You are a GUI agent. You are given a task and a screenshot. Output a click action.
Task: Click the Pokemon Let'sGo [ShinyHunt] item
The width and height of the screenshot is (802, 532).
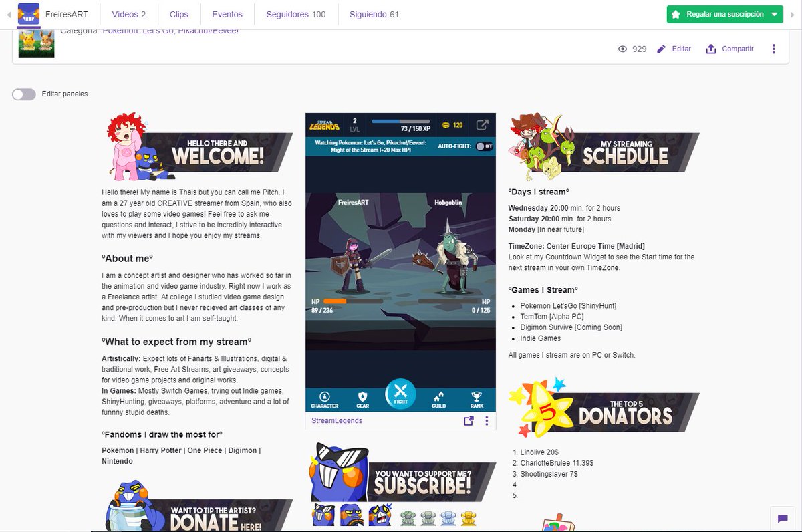pos(568,306)
